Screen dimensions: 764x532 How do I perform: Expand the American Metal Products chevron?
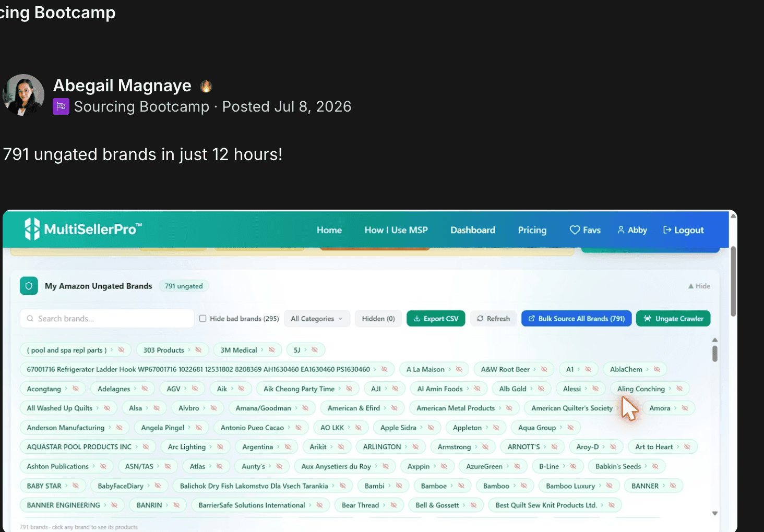[x=500, y=408]
